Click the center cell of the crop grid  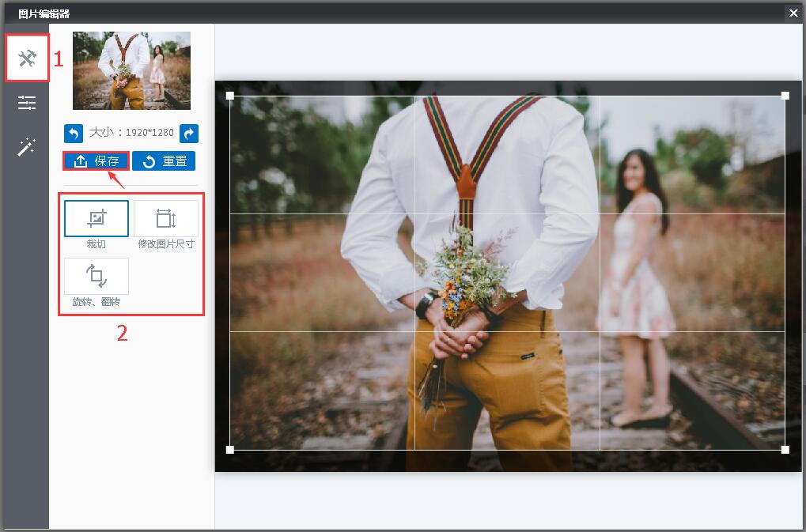coord(507,272)
